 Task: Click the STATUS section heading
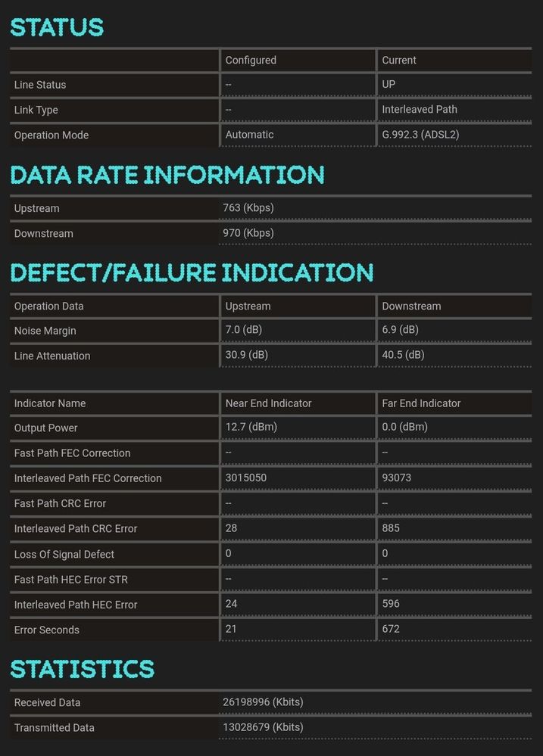pos(56,27)
